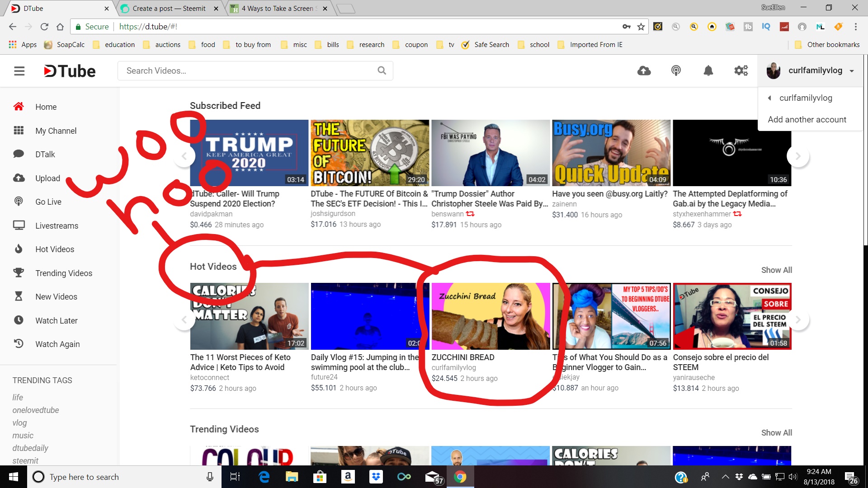Click the Trending Videos trophy icon
Screen dimensions: 868x488
[x=19, y=273]
